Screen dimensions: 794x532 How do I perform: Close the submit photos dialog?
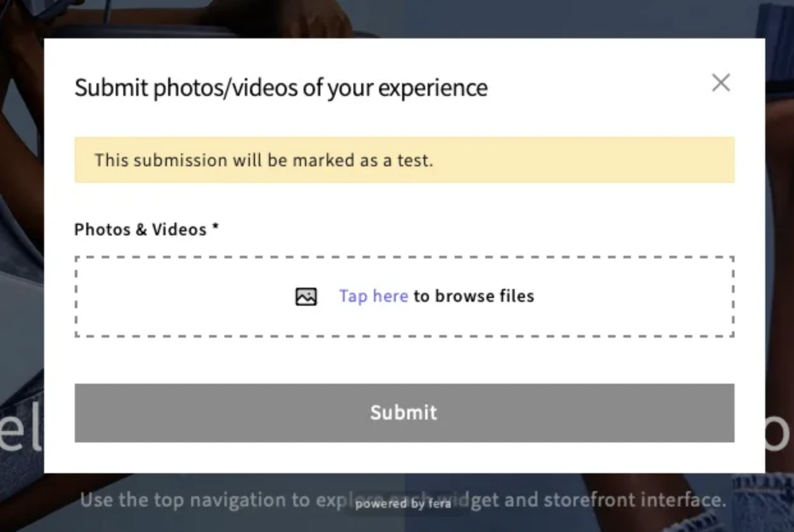click(x=720, y=82)
